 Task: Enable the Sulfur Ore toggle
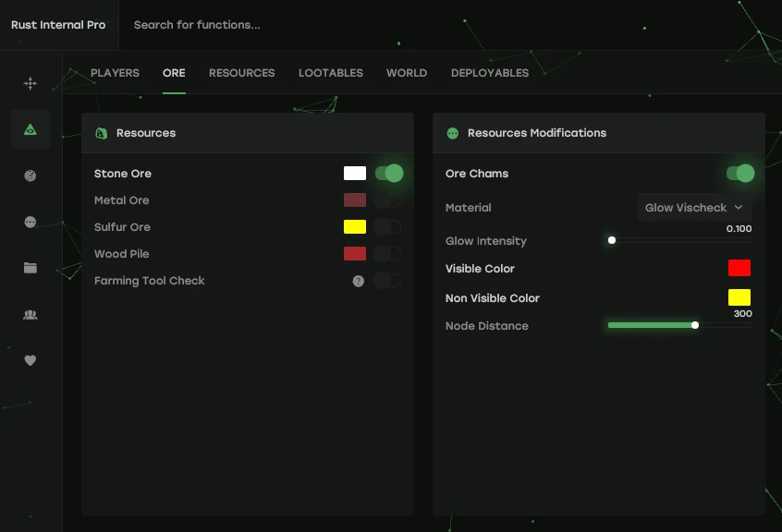click(x=387, y=227)
